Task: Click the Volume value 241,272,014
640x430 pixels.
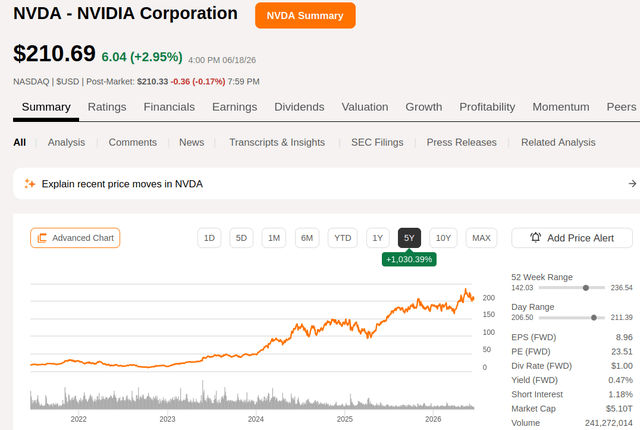Action: pos(609,423)
